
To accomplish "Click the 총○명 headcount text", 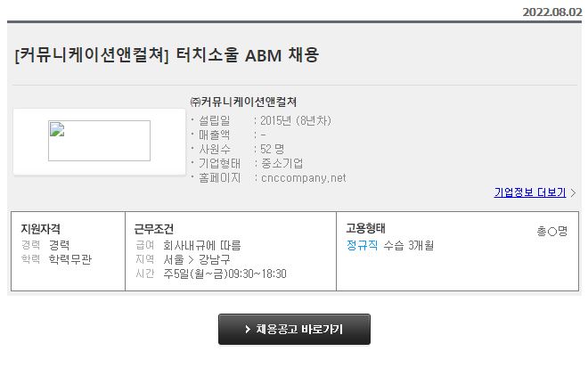I will point(552,231).
